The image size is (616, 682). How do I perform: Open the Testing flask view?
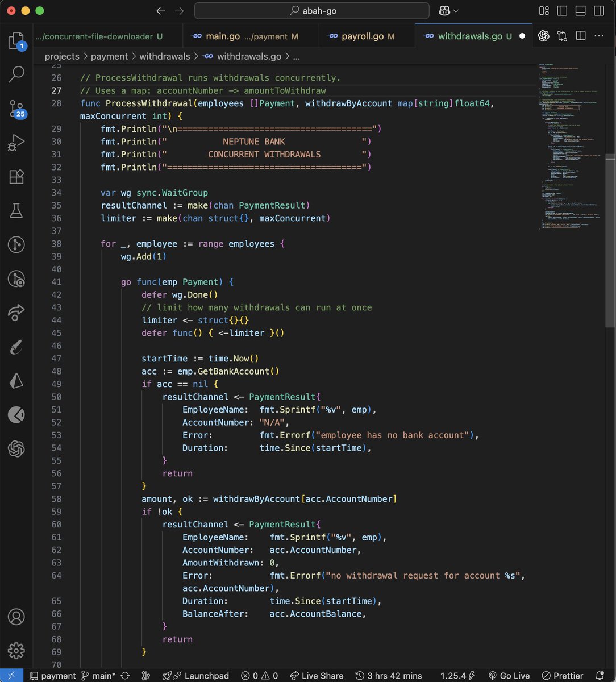pos(16,211)
